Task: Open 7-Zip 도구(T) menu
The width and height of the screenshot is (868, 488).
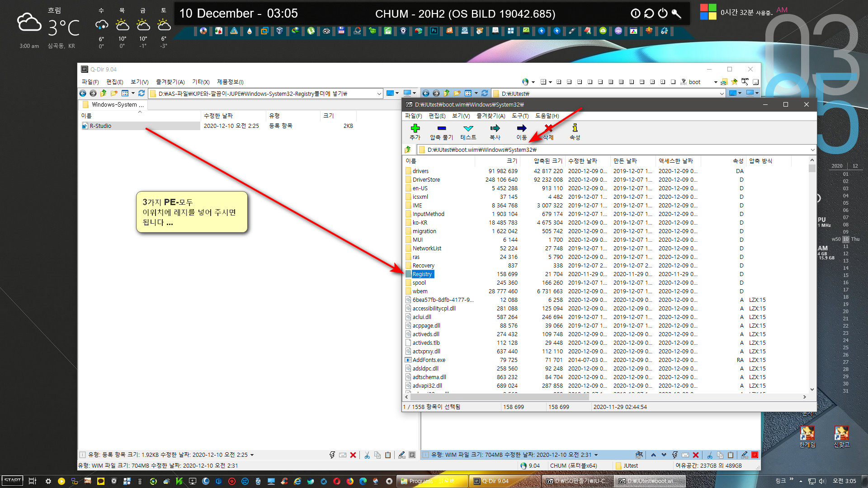Action: pyautogui.click(x=520, y=116)
